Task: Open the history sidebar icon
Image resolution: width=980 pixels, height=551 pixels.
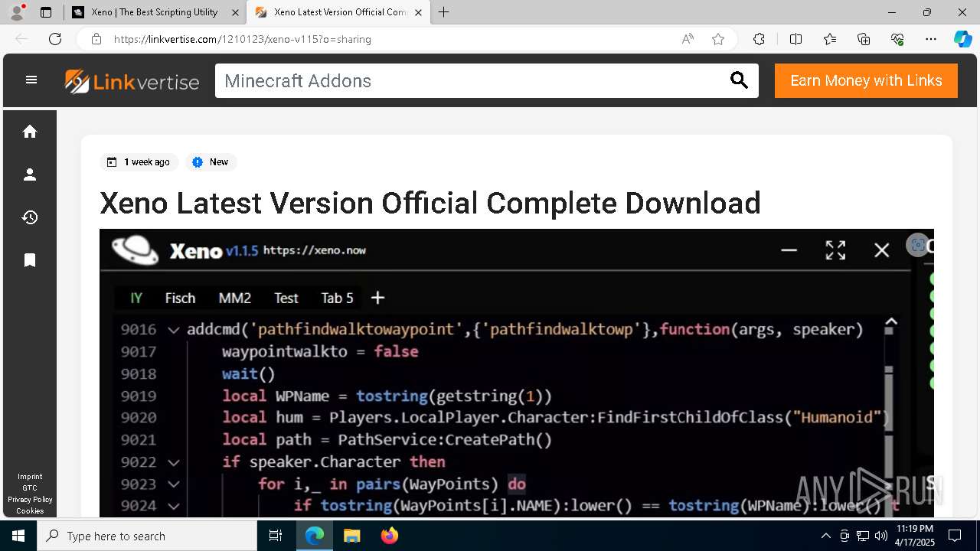Action: point(30,217)
